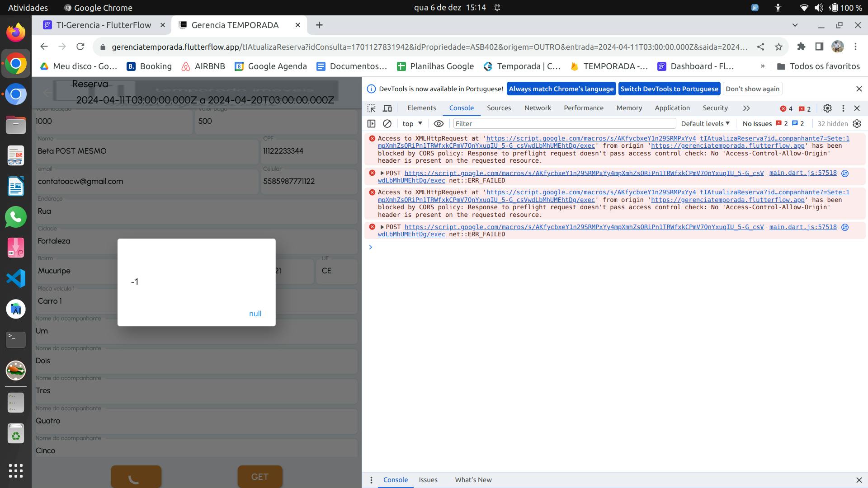This screenshot has height=488, width=868.
Task: Reload the page
Action: 80,47
